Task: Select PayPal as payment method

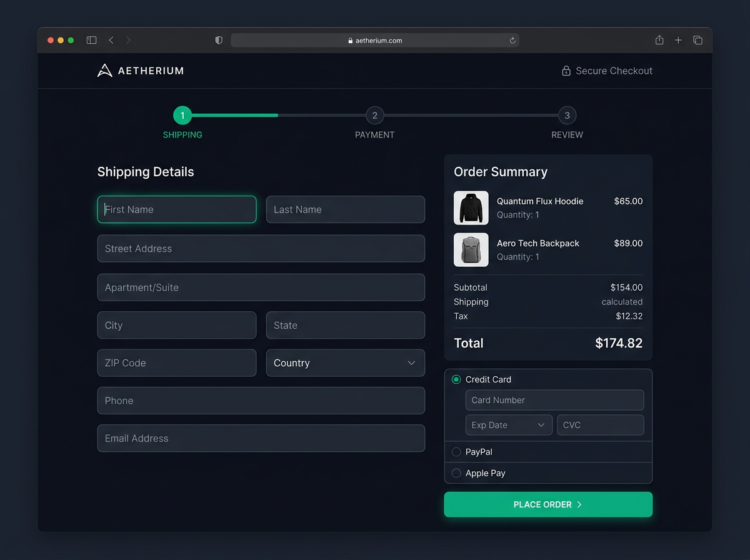Action: (x=456, y=452)
